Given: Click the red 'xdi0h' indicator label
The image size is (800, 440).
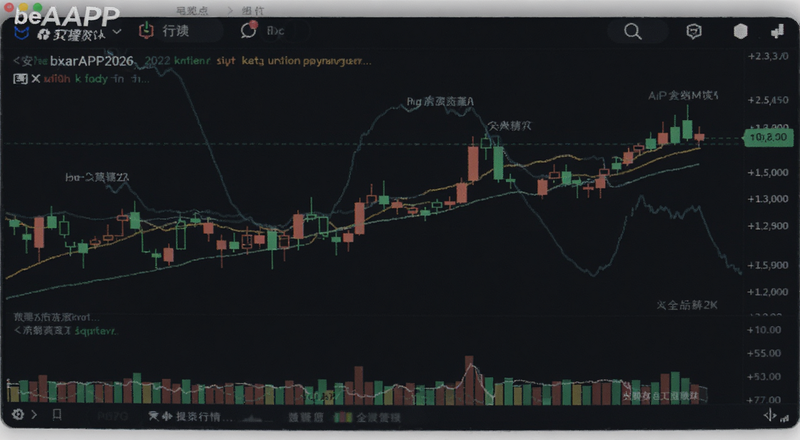Looking at the screenshot, I should tap(57, 79).
